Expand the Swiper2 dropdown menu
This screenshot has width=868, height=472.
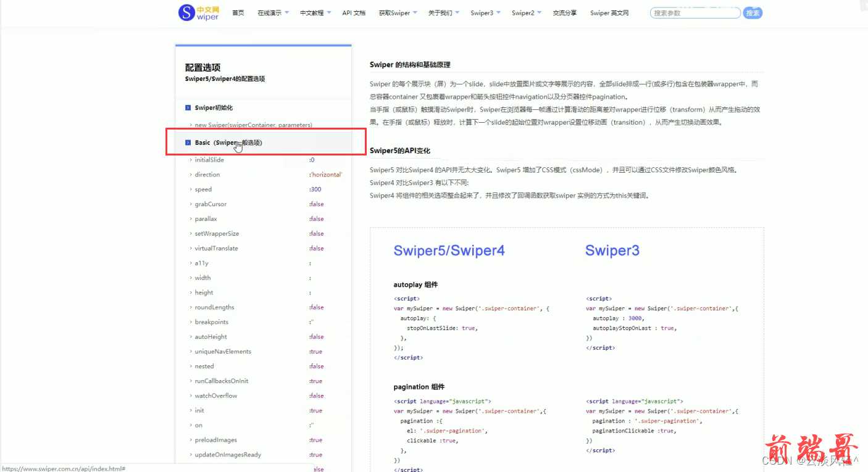pos(527,13)
